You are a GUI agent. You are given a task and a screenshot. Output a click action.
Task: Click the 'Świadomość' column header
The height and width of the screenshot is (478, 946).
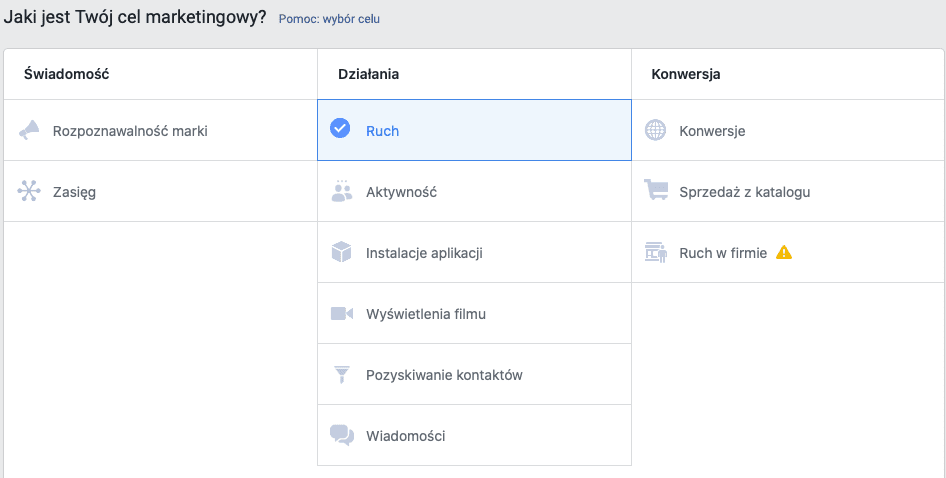point(66,74)
